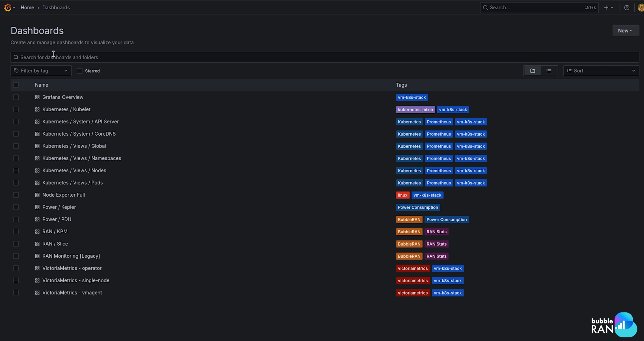
Task: Click the red linux tag
Action: click(402, 195)
